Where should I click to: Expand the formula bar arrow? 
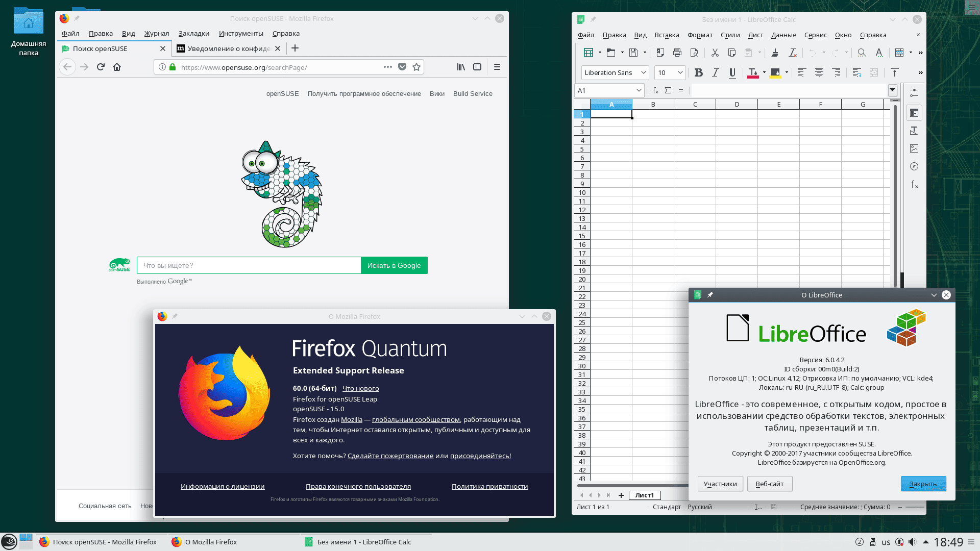[892, 90]
